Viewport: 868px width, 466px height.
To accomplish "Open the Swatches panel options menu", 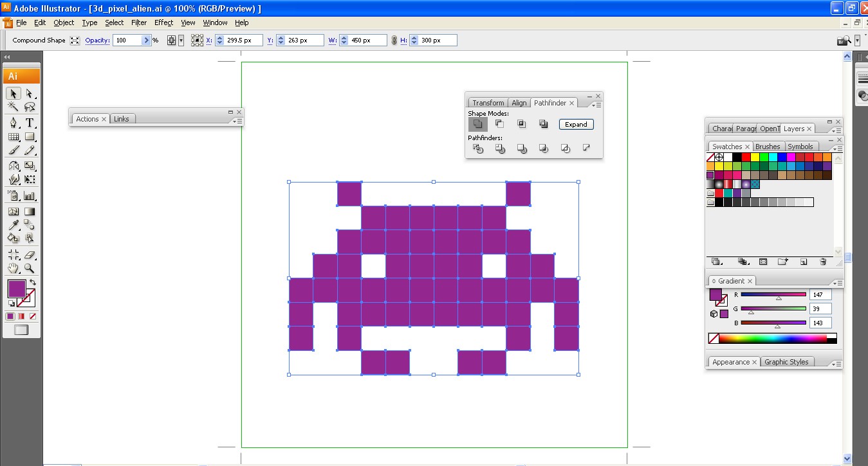I will click(836, 148).
